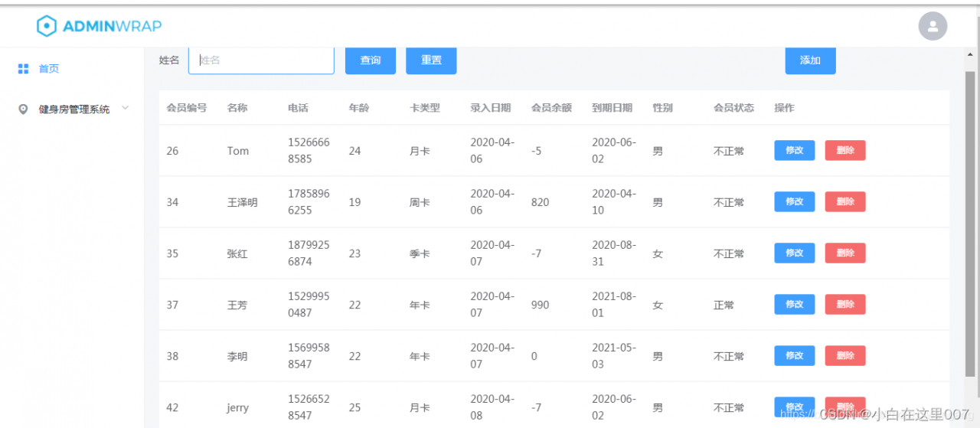980x428 pixels.
Task: Click the 添加 add member button
Action: [x=810, y=60]
